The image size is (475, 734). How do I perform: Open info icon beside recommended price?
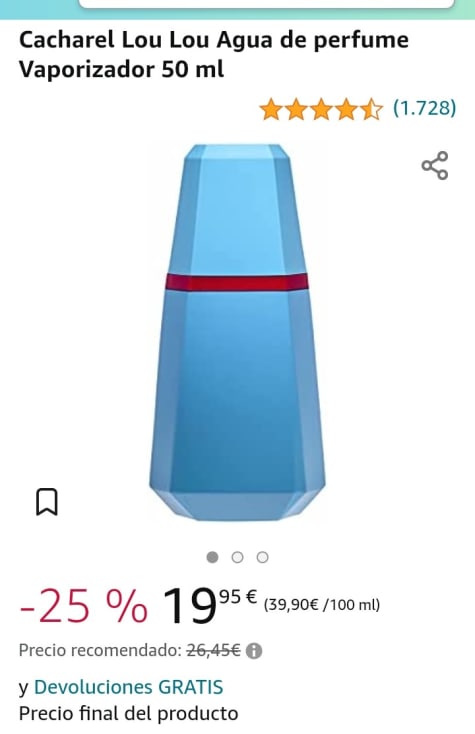(x=254, y=651)
